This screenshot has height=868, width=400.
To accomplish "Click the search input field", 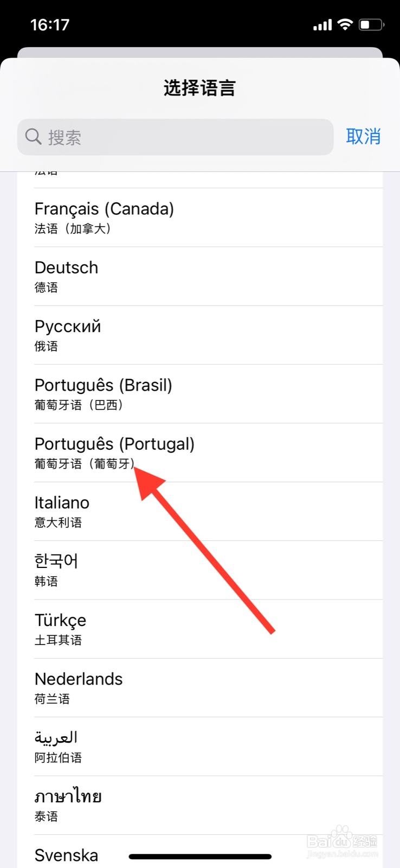I will 175,137.
